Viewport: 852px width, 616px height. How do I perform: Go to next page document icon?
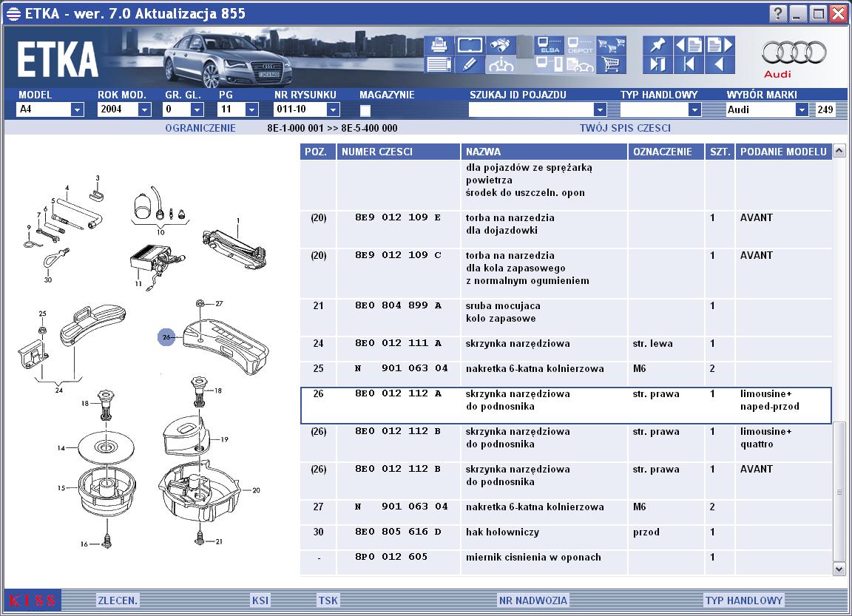[720, 45]
